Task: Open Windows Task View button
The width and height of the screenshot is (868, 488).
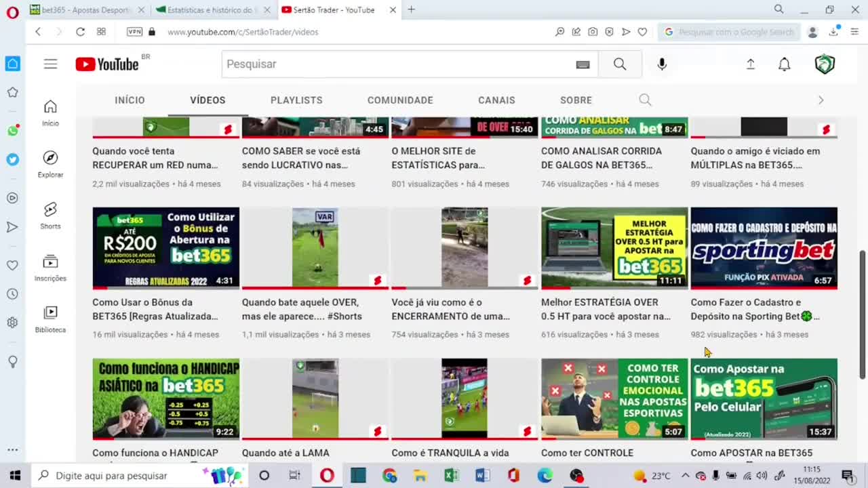Action: [x=295, y=476]
